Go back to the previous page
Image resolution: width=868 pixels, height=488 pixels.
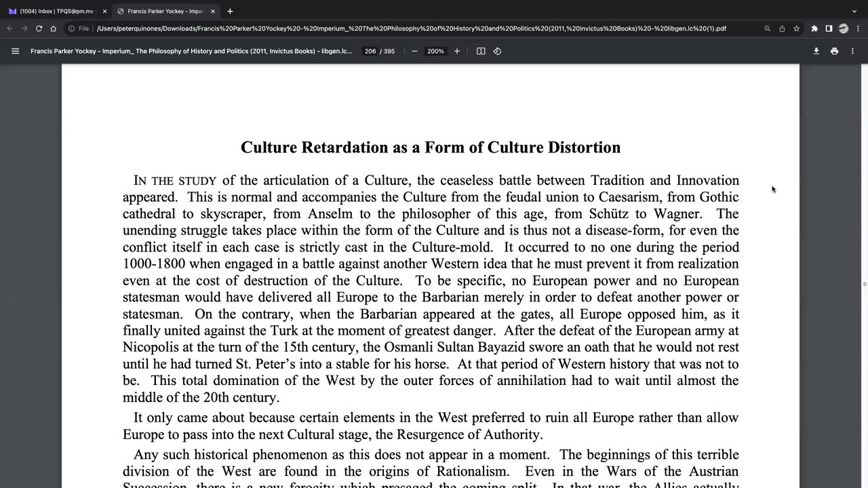point(9,28)
